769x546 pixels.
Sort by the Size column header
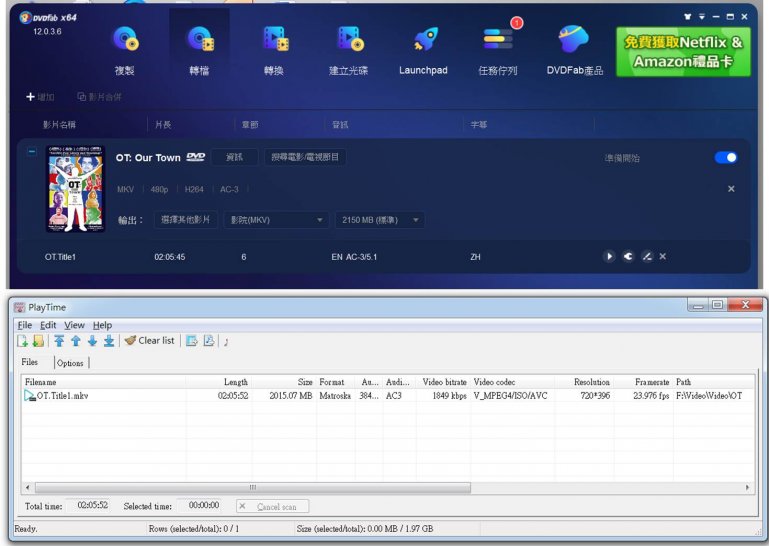point(284,382)
